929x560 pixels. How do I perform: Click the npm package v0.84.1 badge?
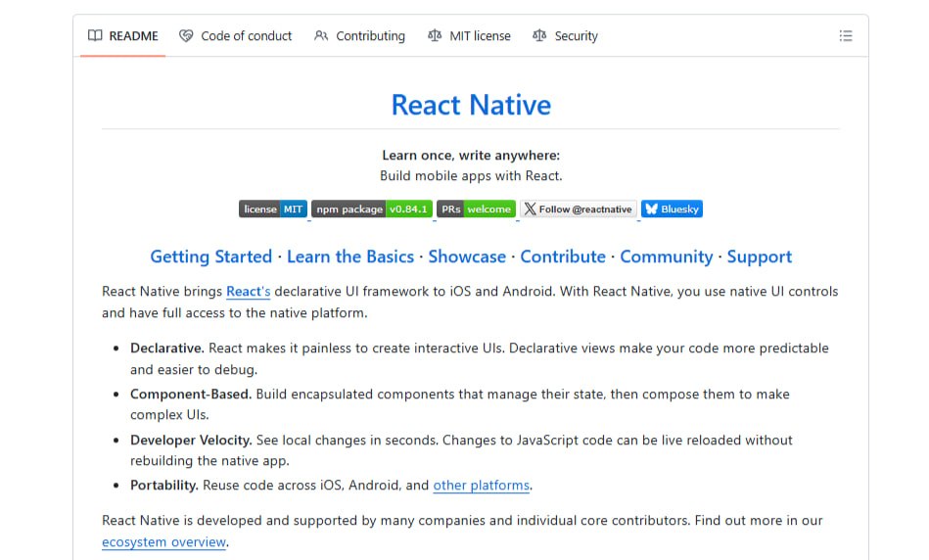pos(372,209)
